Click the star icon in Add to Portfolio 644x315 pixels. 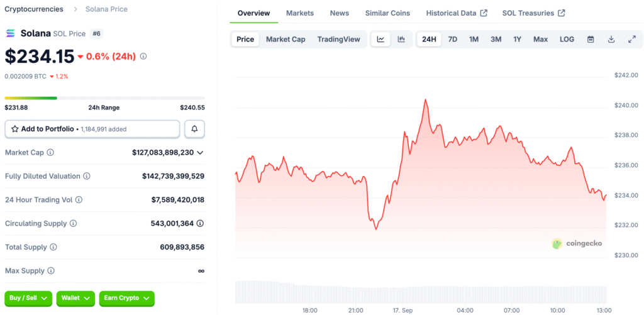pos(15,129)
